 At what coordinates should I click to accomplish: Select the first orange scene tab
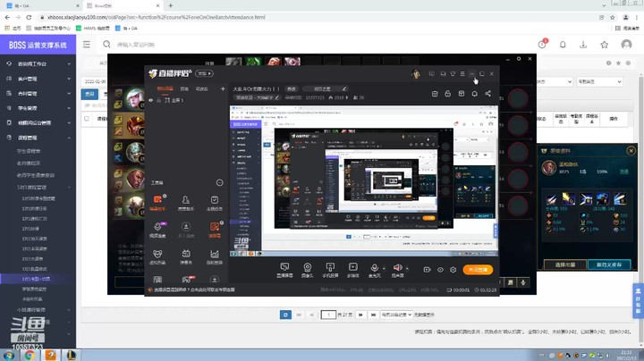[165, 88]
